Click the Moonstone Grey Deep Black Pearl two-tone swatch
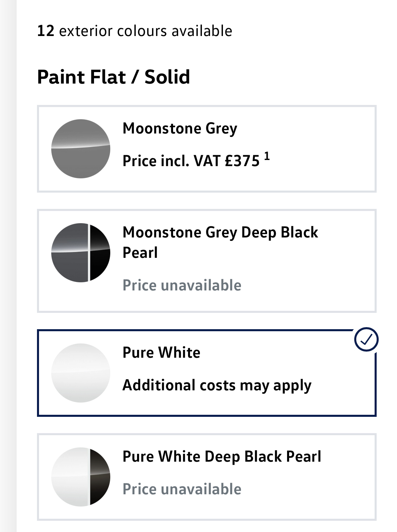The image size is (397, 532). click(81, 252)
